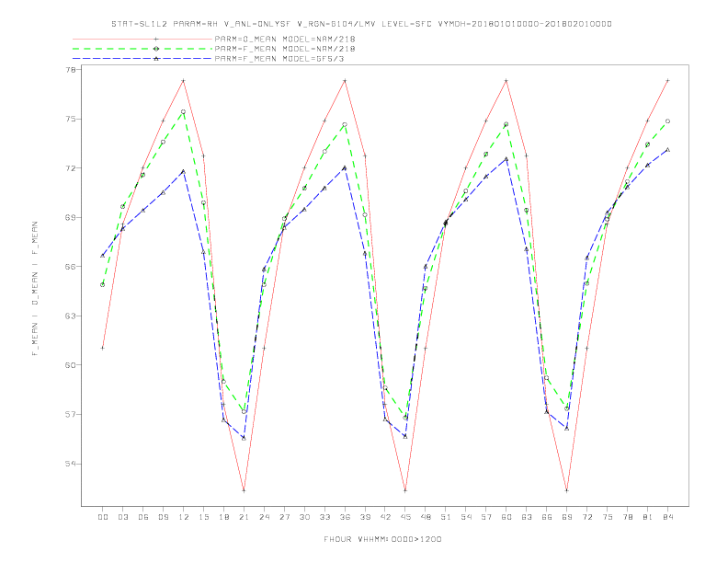Click x-axis tick label 06

click(x=143, y=517)
